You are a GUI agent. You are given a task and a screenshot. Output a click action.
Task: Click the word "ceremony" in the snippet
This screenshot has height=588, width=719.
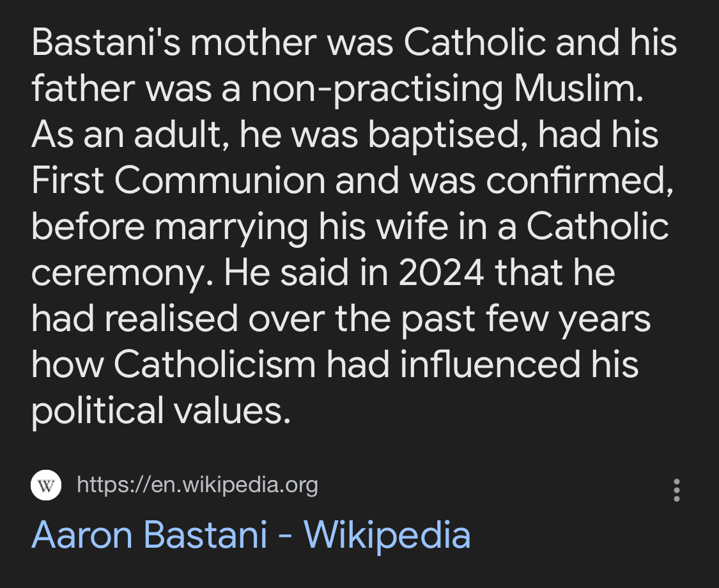point(121,272)
